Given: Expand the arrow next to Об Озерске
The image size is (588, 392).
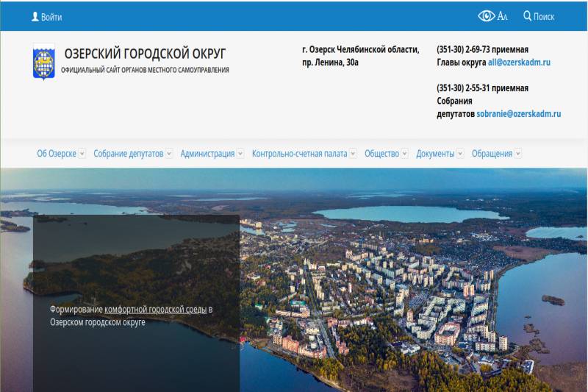Looking at the screenshot, I should click(x=82, y=154).
